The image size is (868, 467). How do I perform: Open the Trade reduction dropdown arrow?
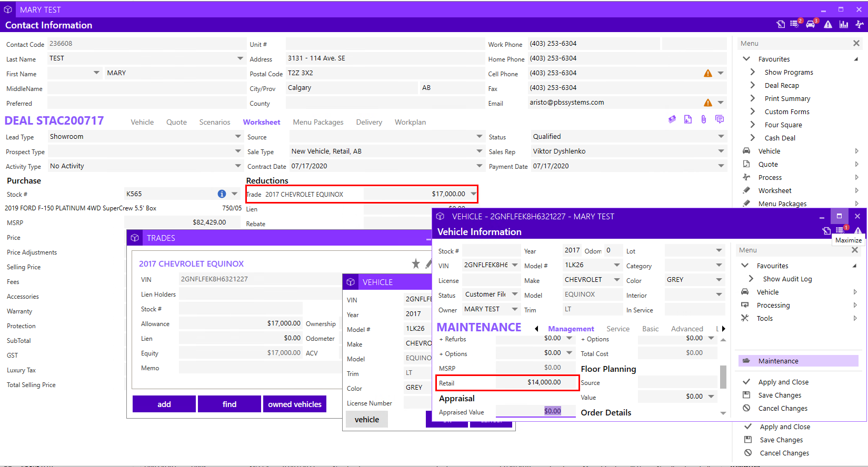473,194
